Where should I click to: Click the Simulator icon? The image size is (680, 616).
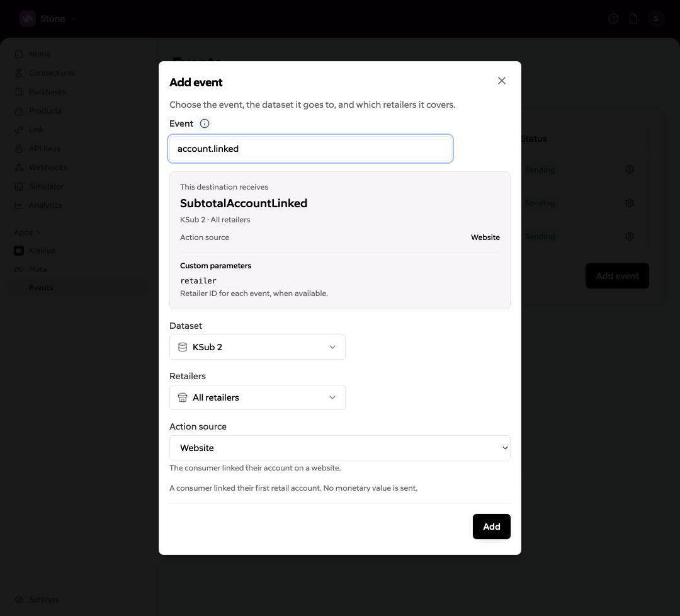pos(19,186)
